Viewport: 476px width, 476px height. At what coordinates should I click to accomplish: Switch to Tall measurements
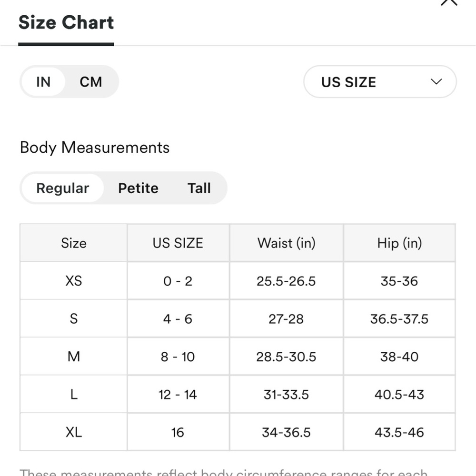click(199, 188)
